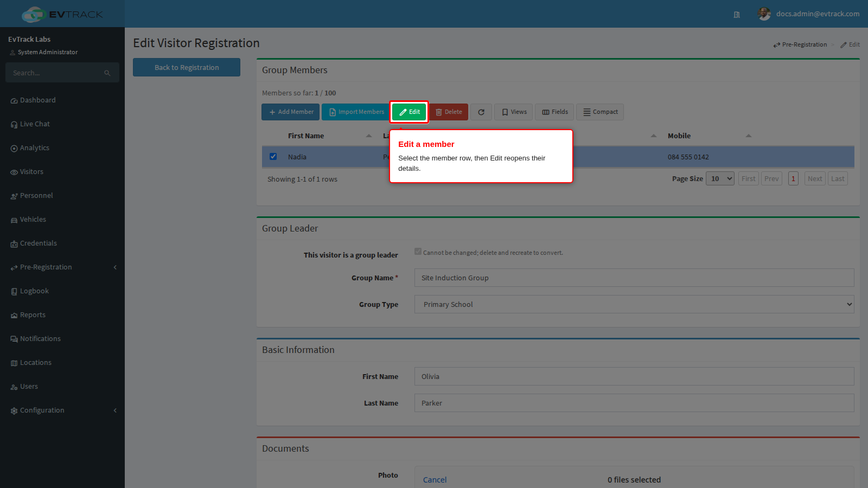Toggle the Compact view button
Screen dimensions: 868x488
[x=600, y=112]
